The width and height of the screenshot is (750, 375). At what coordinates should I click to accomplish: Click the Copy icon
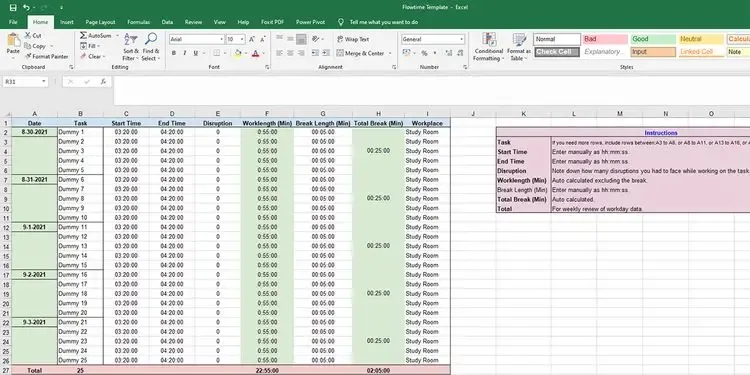[28, 46]
